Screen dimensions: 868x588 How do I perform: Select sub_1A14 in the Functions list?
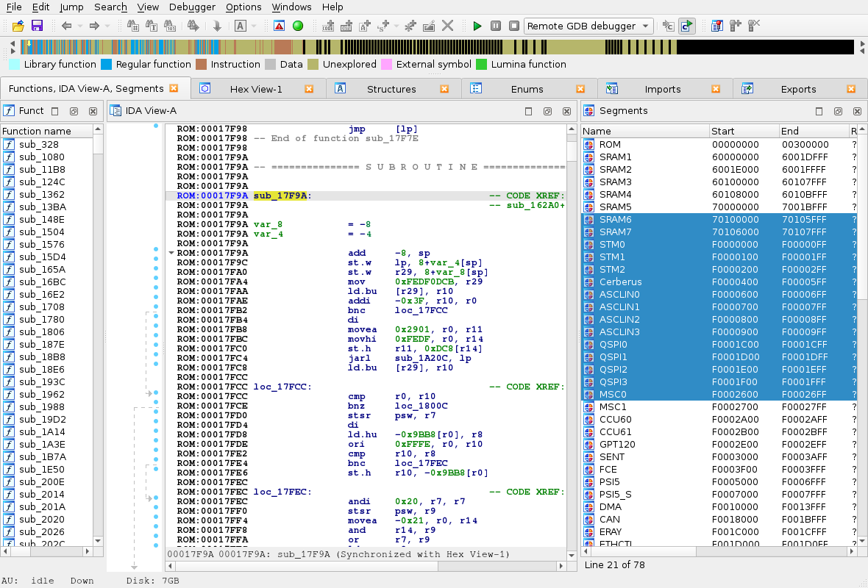[x=42, y=431]
